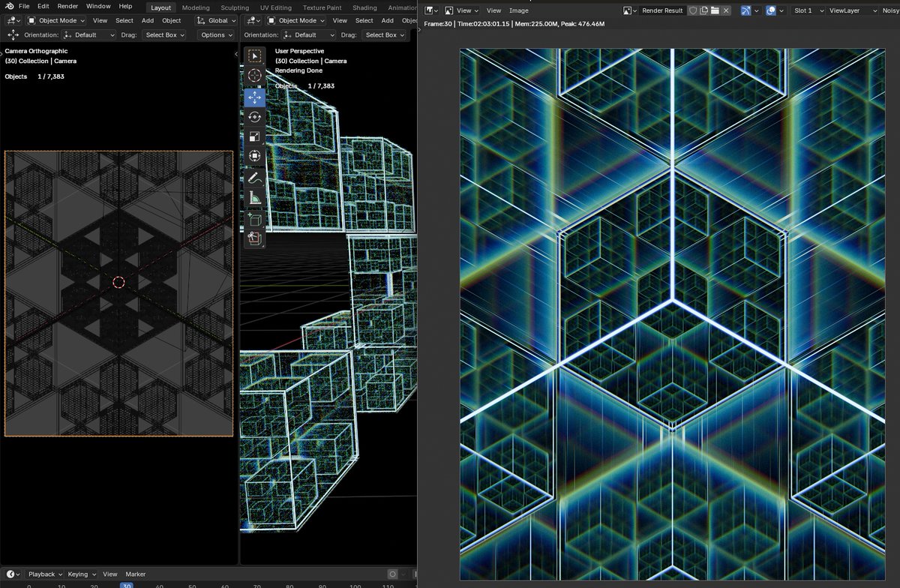This screenshot has height=588, width=900.
Task: Click the Render Result image name field
Action: (x=663, y=10)
